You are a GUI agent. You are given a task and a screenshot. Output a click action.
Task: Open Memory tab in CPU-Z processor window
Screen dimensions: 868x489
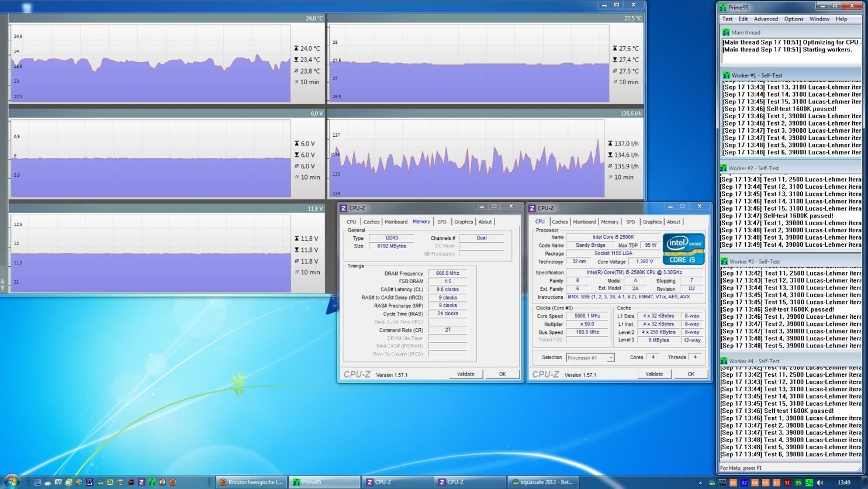coord(610,222)
